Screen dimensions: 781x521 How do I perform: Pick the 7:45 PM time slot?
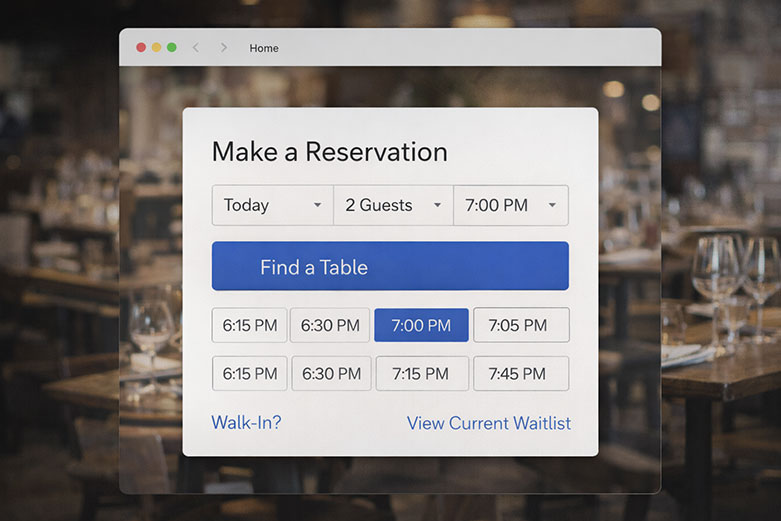[x=520, y=373]
